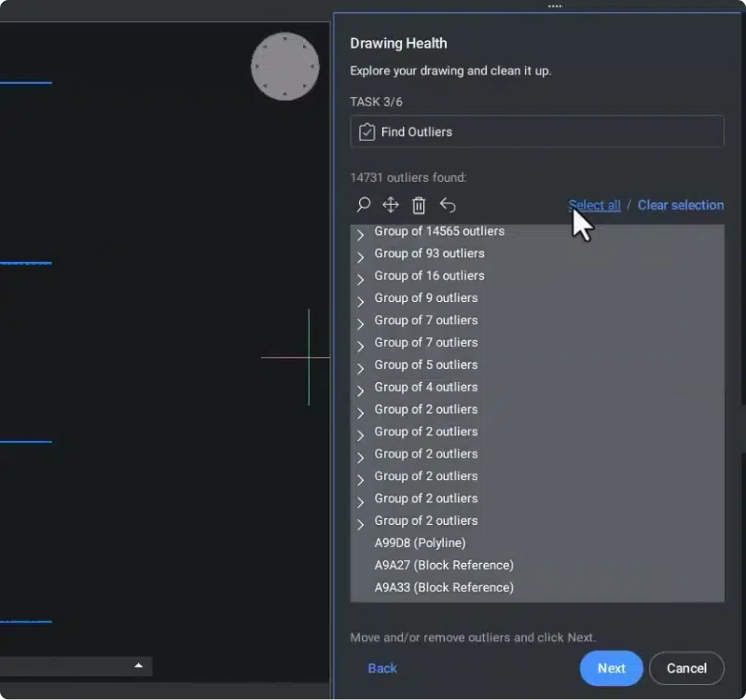Click the Clear selection link
The width and height of the screenshot is (746, 700).
(680, 205)
